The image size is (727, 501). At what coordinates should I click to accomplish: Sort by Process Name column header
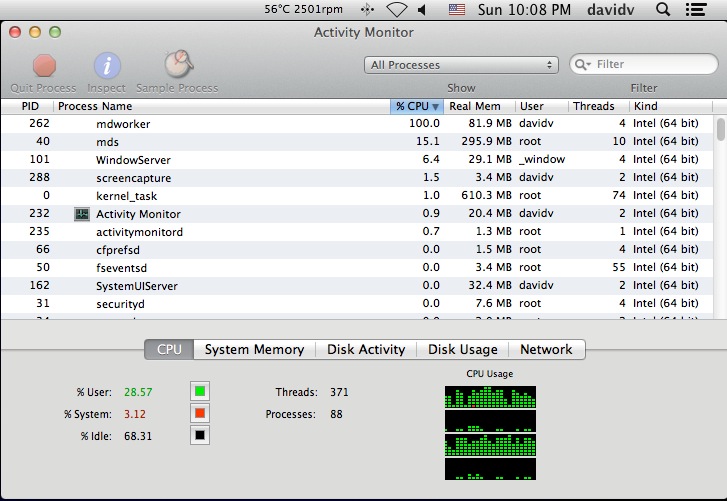click(x=222, y=106)
